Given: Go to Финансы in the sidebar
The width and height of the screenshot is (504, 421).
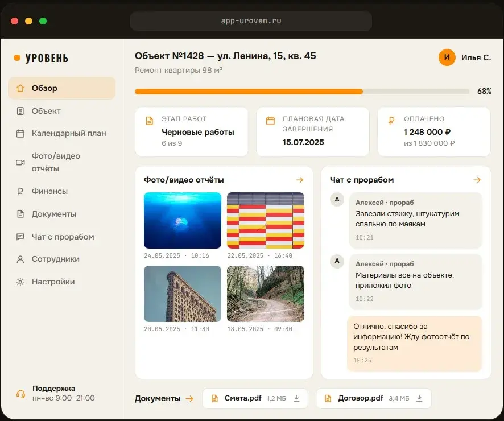Looking at the screenshot, I should pyautogui.click(x=61, y=191).
